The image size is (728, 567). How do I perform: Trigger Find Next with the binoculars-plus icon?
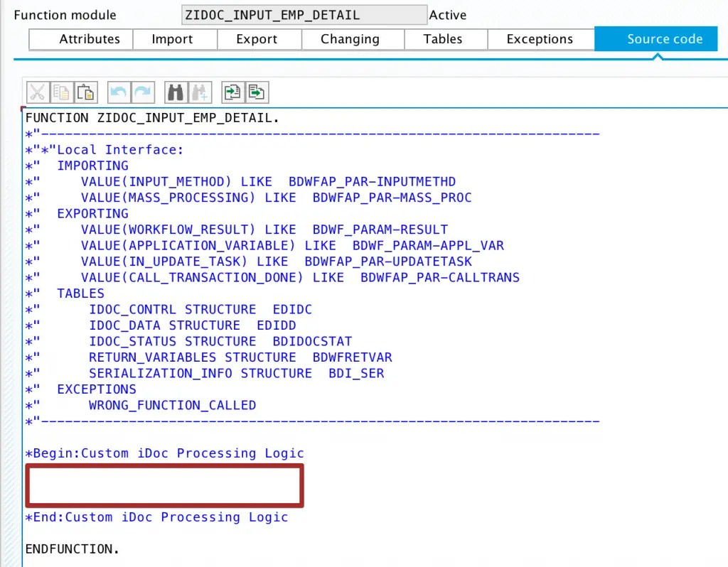(x=200, y=92)
